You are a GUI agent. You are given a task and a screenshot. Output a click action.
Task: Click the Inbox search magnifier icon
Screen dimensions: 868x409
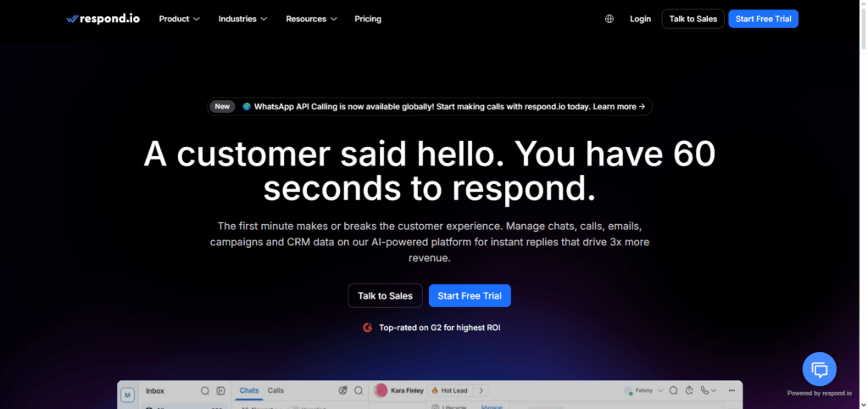[205, 391]
